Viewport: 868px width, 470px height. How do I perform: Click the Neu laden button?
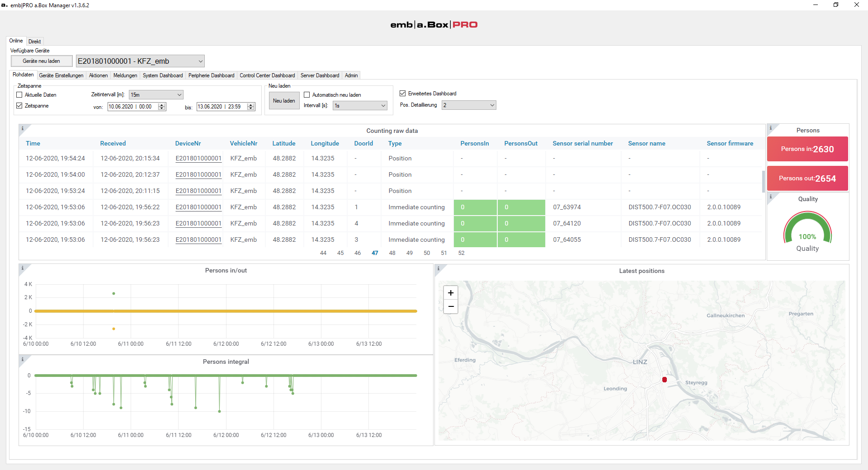click(284, 101)
